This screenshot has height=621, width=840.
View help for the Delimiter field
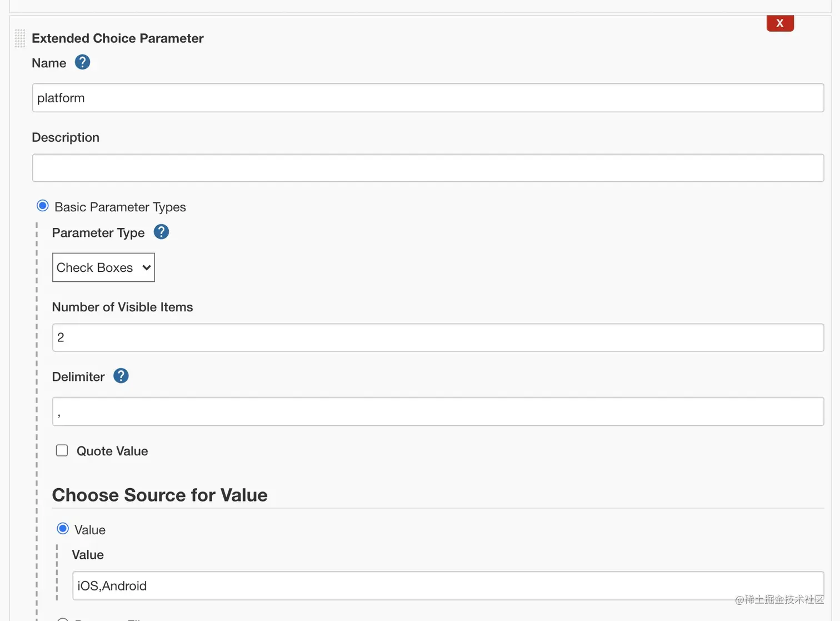[x=121, y=376]
